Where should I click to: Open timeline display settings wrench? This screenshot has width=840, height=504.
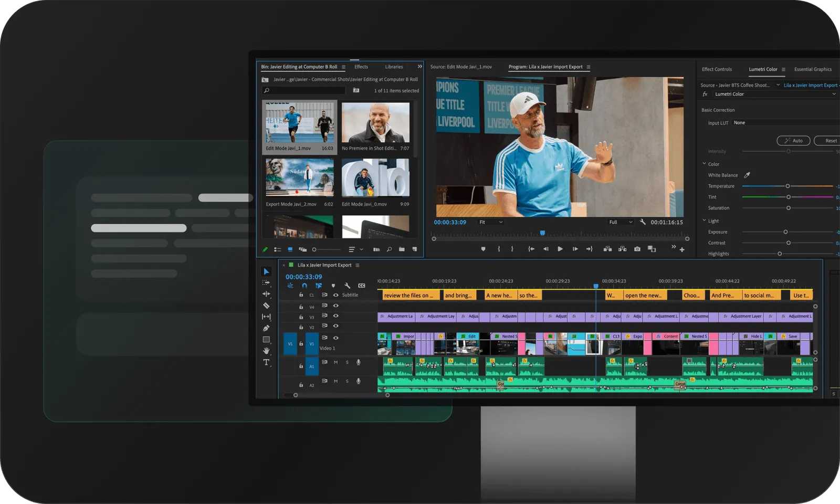pyautogui.click(x=347, y=286)
